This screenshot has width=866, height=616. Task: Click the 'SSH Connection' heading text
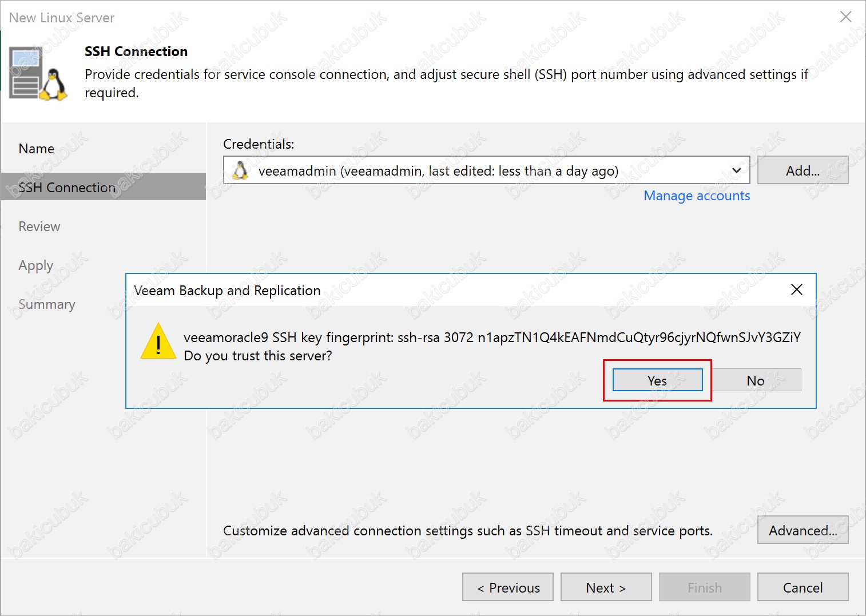coord(136,51)
